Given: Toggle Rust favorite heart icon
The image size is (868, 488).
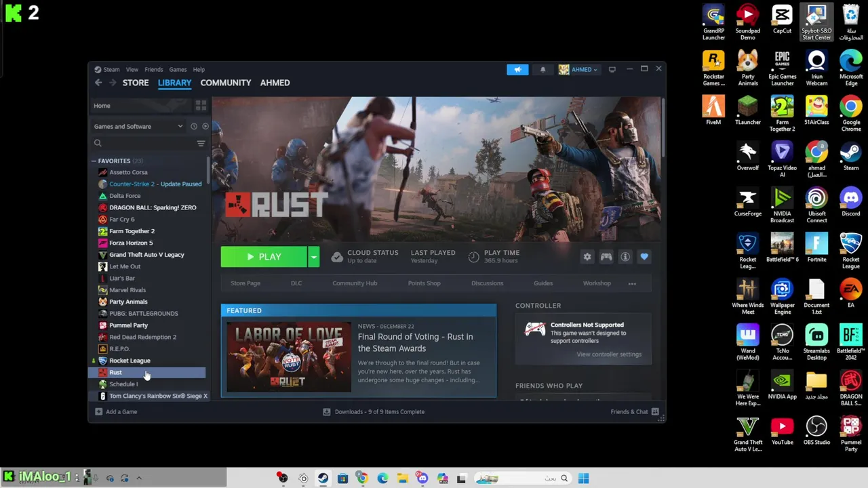Looking at the screenshot, I should [644, 257].
